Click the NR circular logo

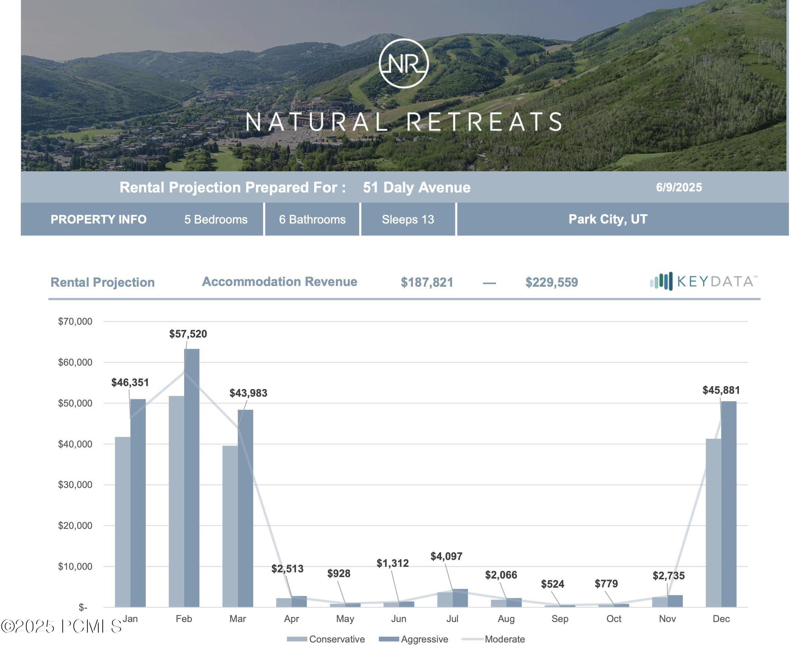pos(404,63)
